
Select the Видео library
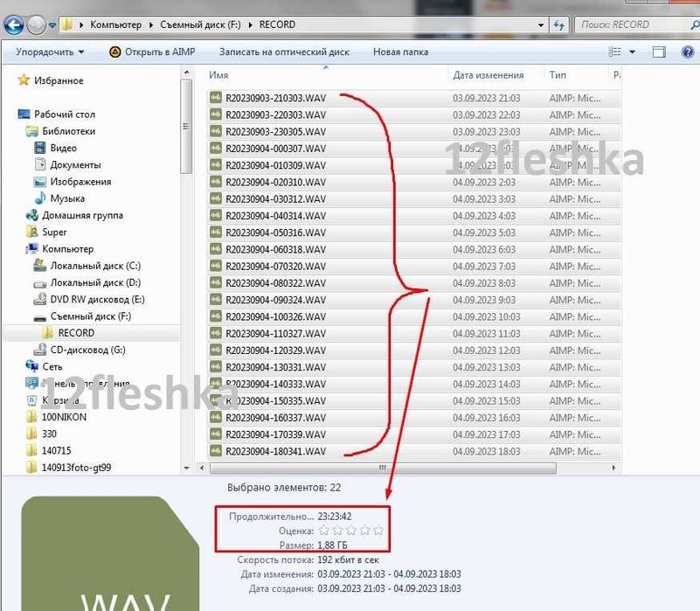[x=55, y=148]
